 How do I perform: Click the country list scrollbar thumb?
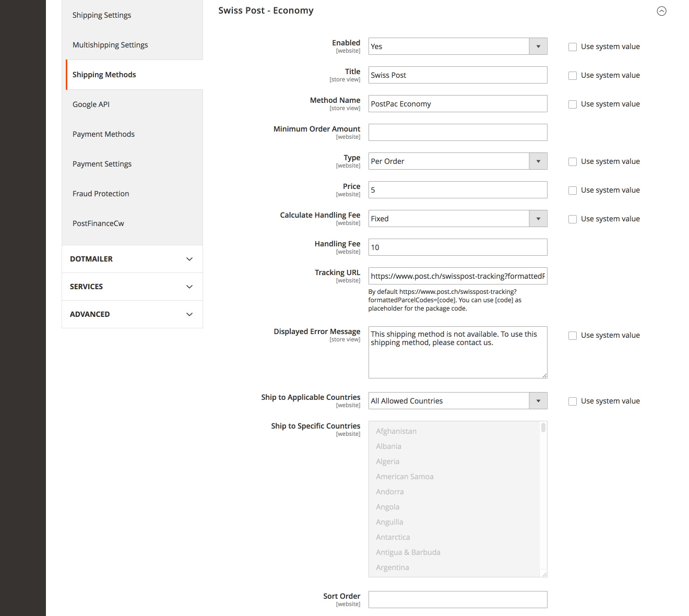pos(543,428)
